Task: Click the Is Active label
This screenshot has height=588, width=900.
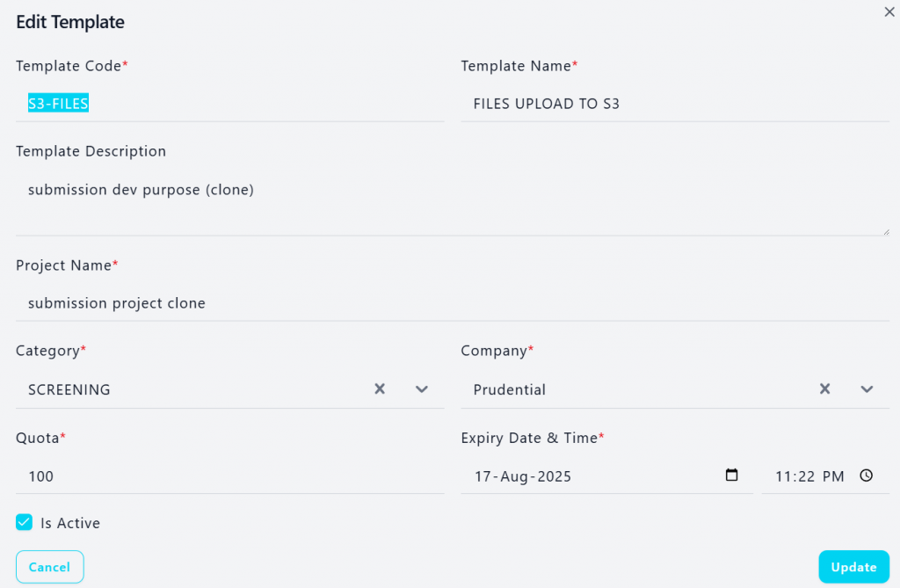Action: click(70, 523)
